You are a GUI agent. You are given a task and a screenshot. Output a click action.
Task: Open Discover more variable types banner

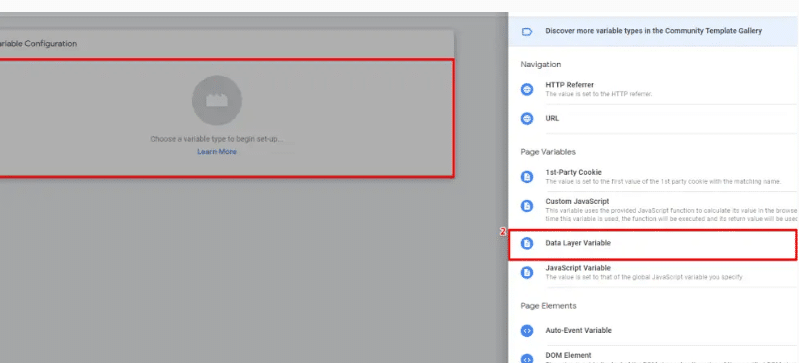[653, 31]
